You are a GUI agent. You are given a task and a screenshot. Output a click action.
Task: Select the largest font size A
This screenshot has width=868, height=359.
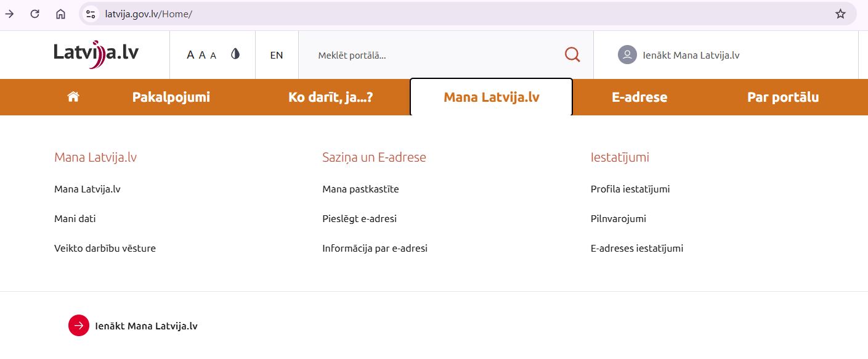click(x=190, y=55)
